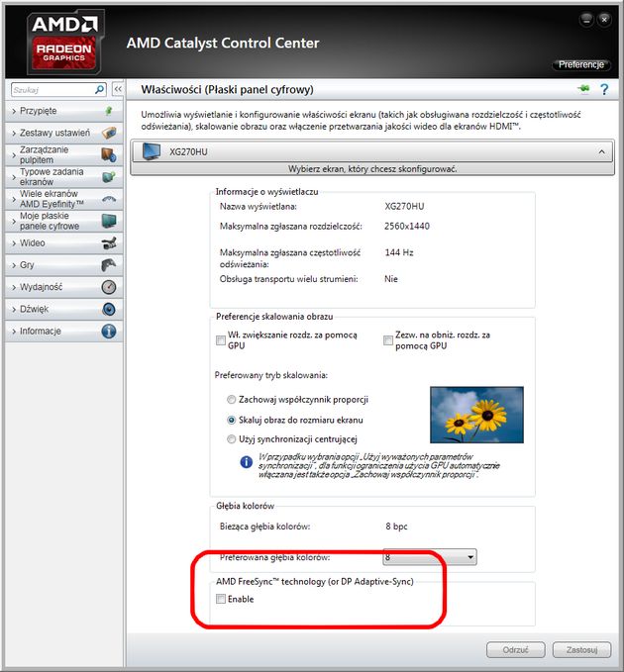Open the Gry sidebar category

coord(63,265)
